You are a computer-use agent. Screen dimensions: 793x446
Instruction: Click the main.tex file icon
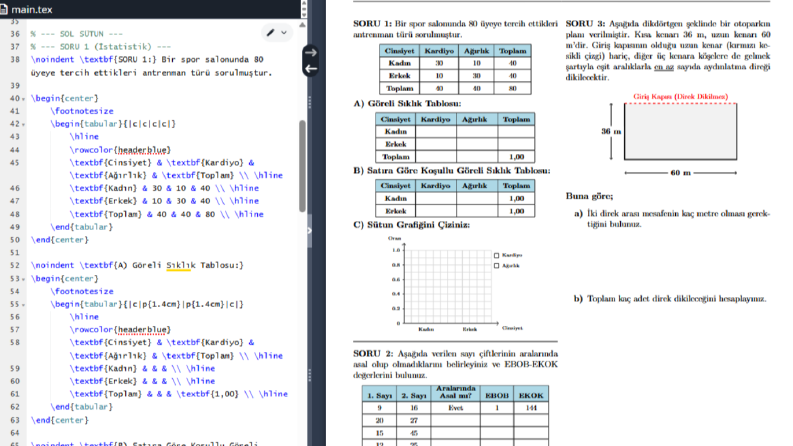(x=4, y=10)
